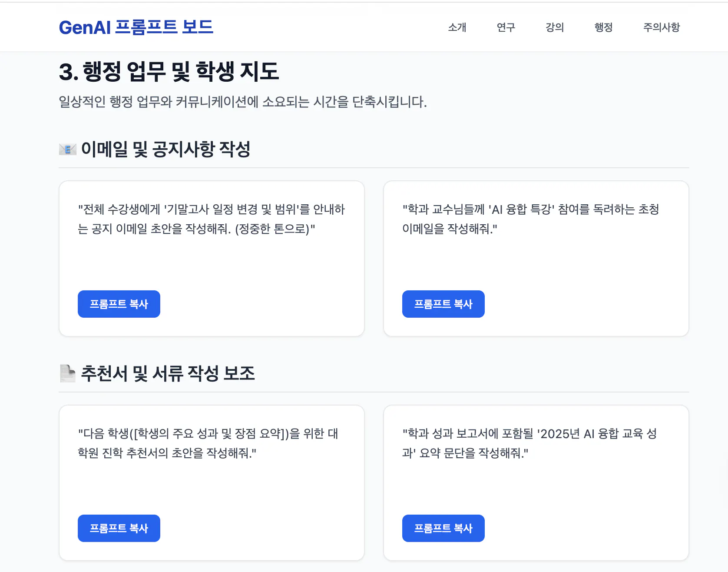Copy the 대학원 진학 추천서 draft prompt
Screen dimensions: 728x572
119,528
